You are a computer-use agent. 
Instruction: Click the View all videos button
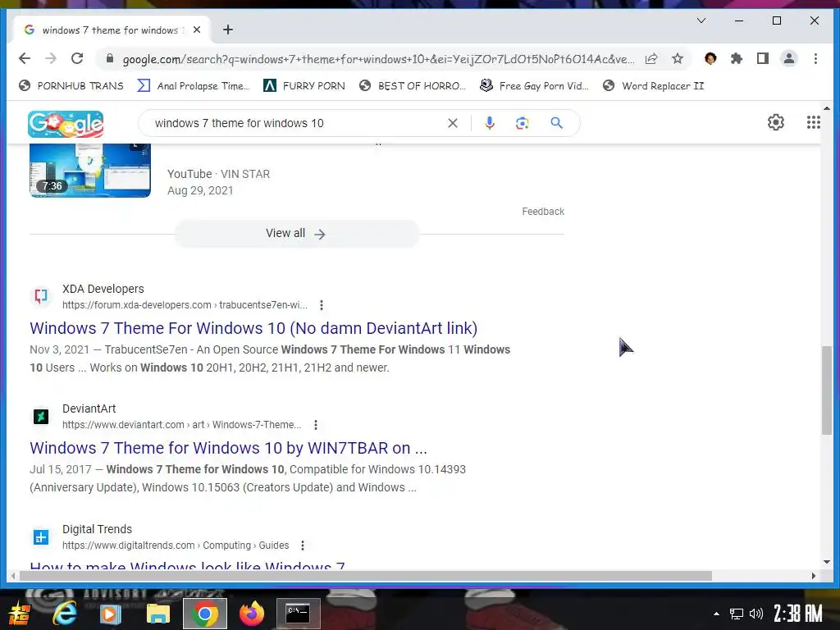(x=296, y=234)
